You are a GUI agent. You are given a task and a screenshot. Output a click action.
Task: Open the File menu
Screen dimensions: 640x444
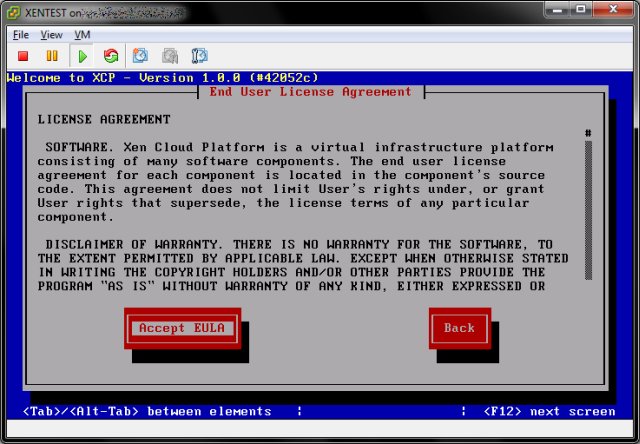(x=21, y=35)
